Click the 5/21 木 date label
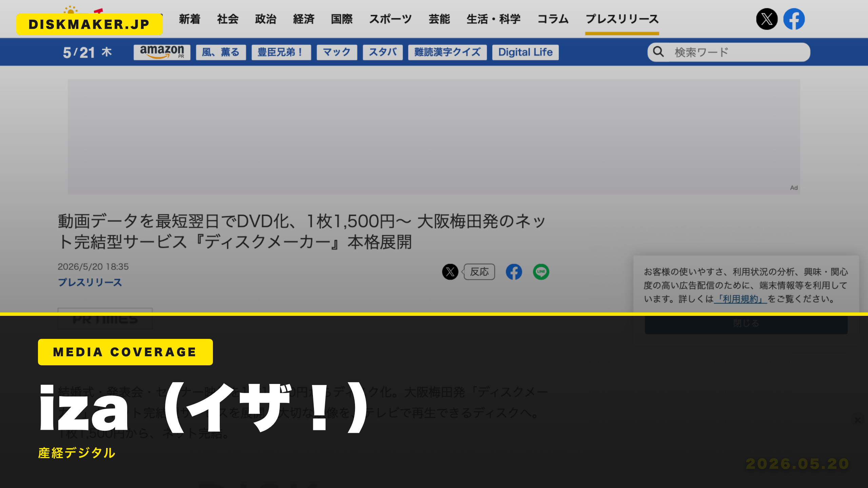 (87, 52)
